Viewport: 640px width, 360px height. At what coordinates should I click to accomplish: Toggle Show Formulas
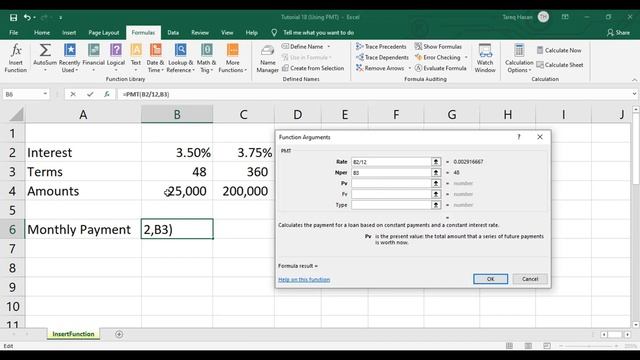click(x=438, y=47)
